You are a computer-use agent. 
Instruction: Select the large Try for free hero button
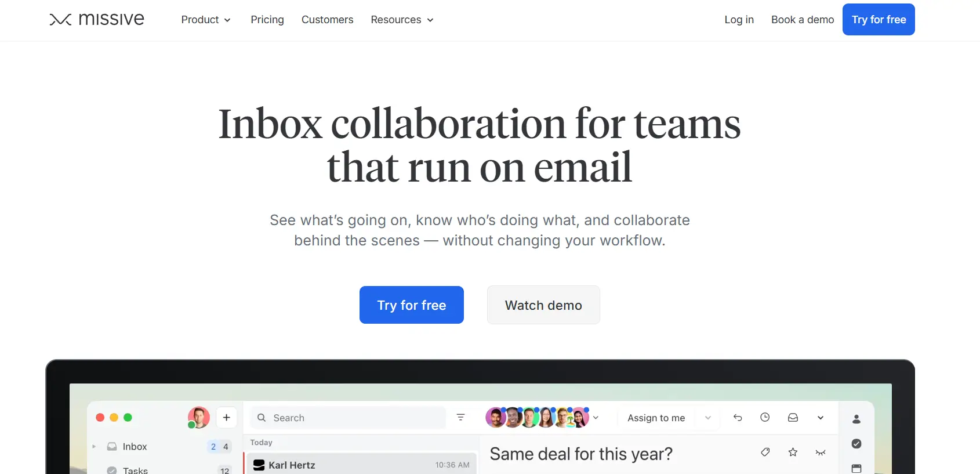coord(412,305)
